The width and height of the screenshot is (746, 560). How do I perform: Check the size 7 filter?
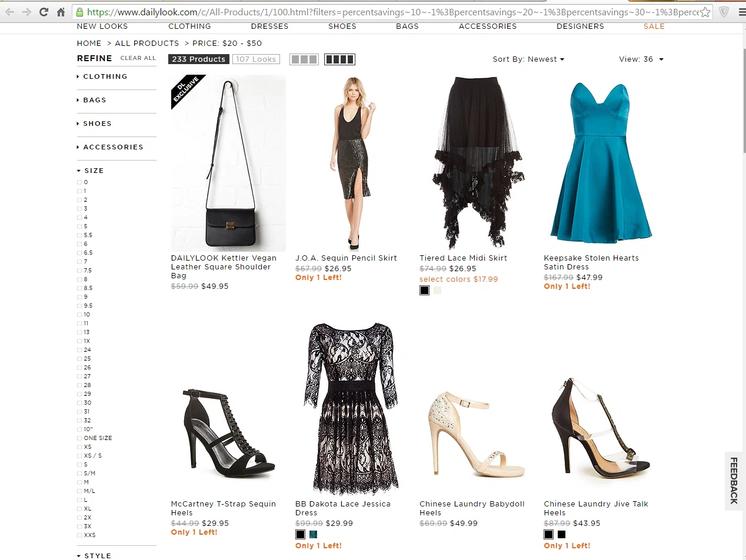pyautogui.click(x=79, y=262)
